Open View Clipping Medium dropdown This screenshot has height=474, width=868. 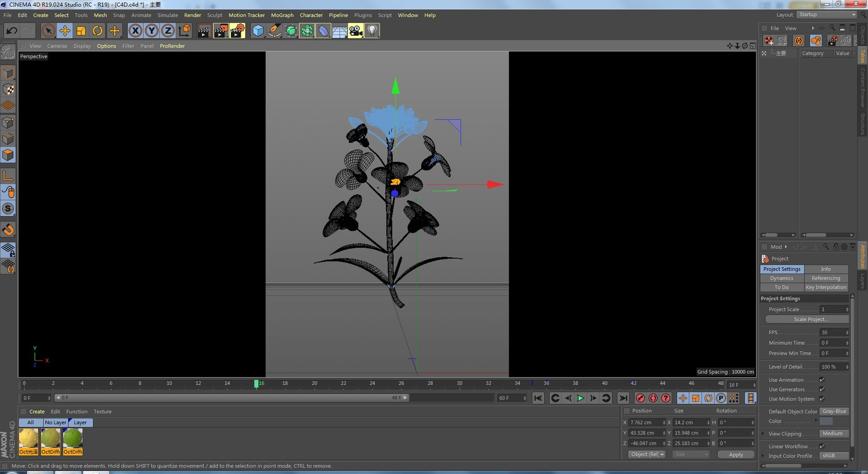[834, 434]
